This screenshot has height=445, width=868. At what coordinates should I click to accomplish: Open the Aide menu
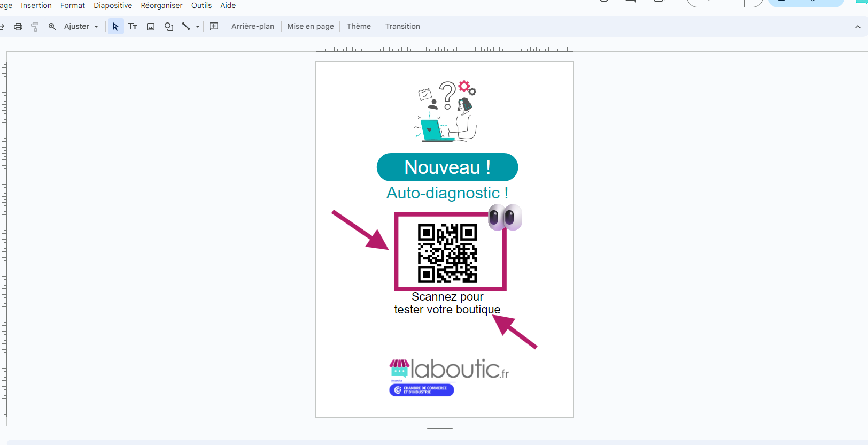click(228, 5)
